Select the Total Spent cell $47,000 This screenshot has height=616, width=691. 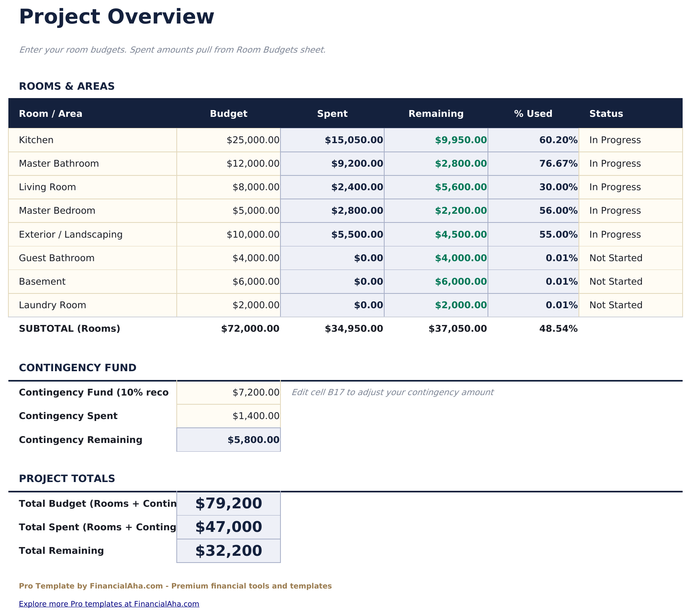(228, 527)
